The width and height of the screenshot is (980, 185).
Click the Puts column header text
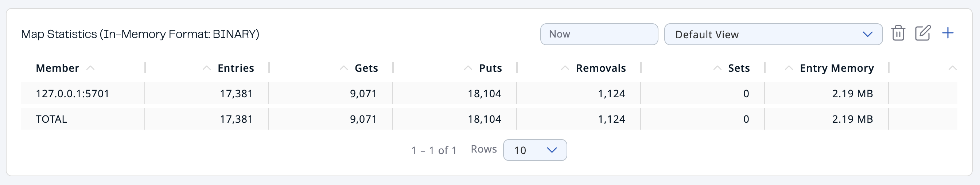click(490, 68)
